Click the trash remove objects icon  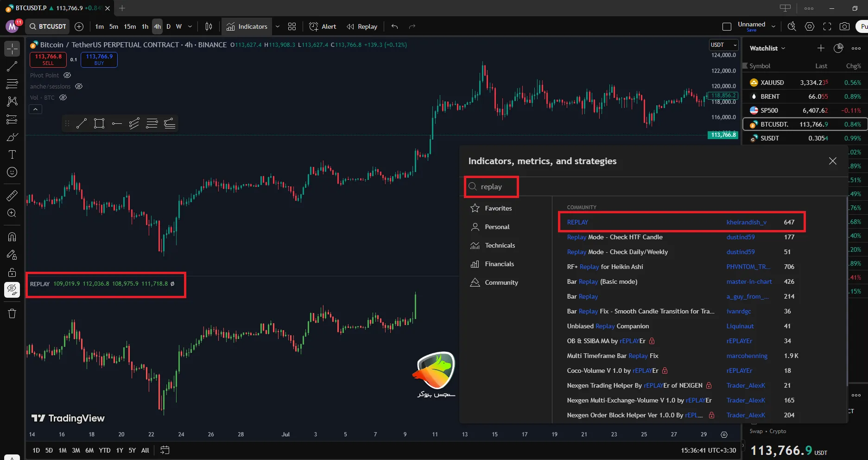coord(12,314)
